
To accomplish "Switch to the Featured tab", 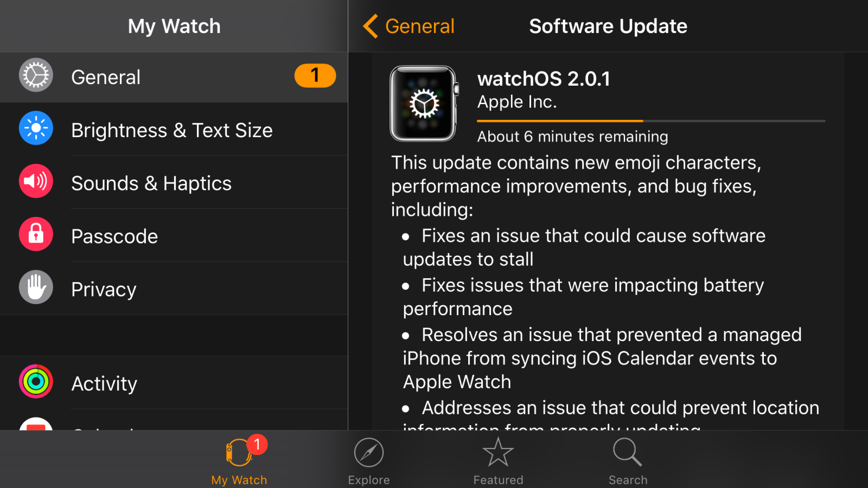I will click(497, 461).
